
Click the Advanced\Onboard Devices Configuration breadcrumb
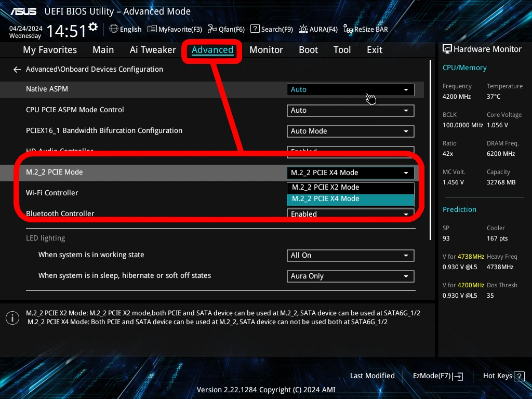point(95,69)
